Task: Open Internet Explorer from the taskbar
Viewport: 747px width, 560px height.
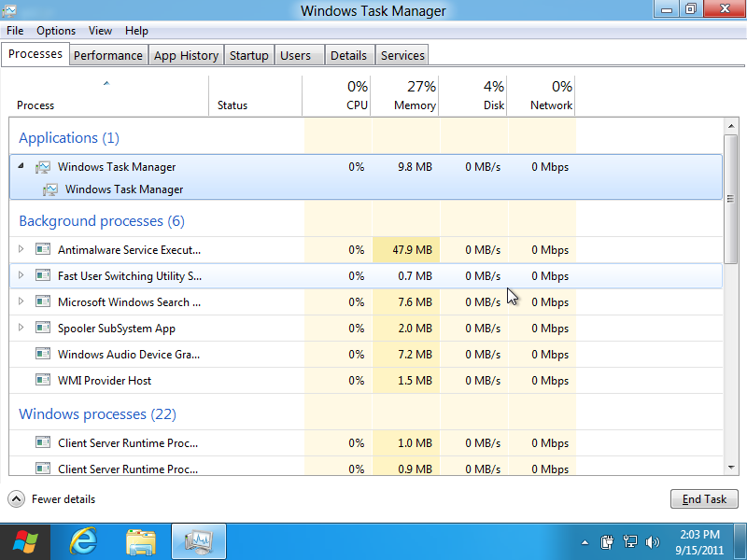Action: click(x=84, y=541)
